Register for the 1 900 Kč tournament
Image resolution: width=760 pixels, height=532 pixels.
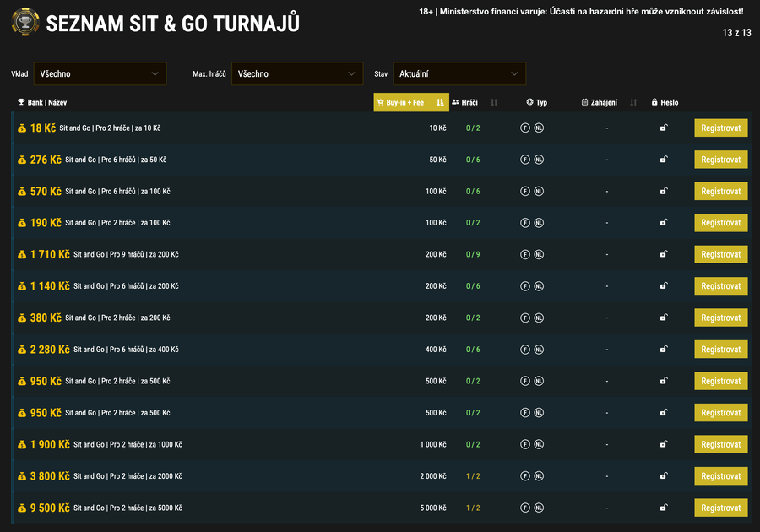pyautogui.click(x=721, y=444)
